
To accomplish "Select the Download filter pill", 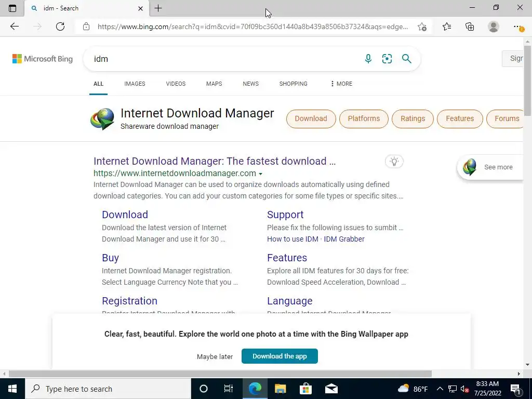I will [311, 119].
